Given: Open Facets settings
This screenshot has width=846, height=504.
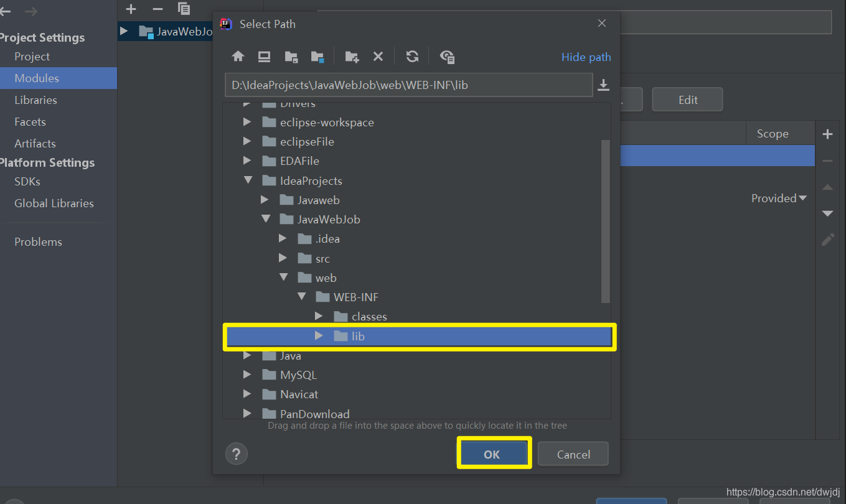Looking at the screenshot, I should (30, 121).
